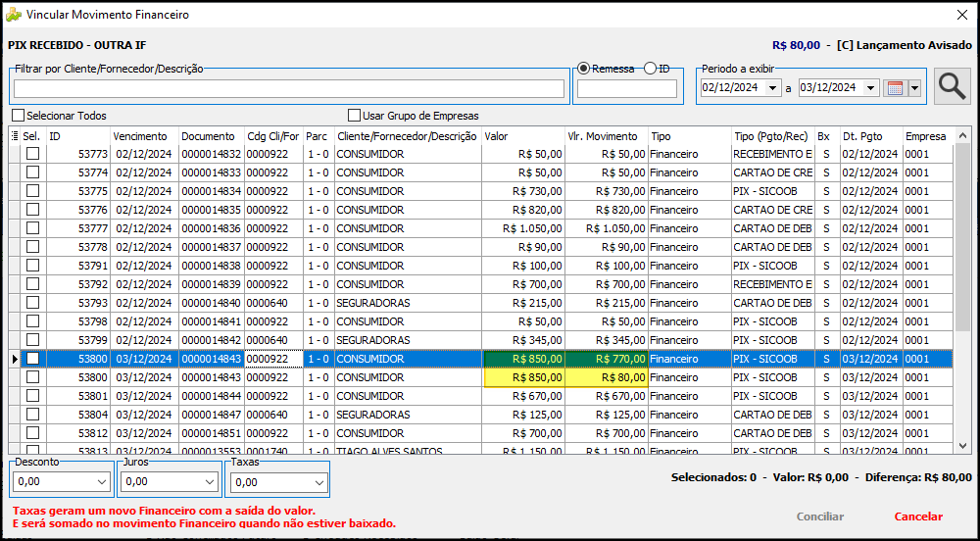Click the R$ 1.050,00 Valor cell
Viewport: 980px width, 541px height.
click(x=523, y=228)
